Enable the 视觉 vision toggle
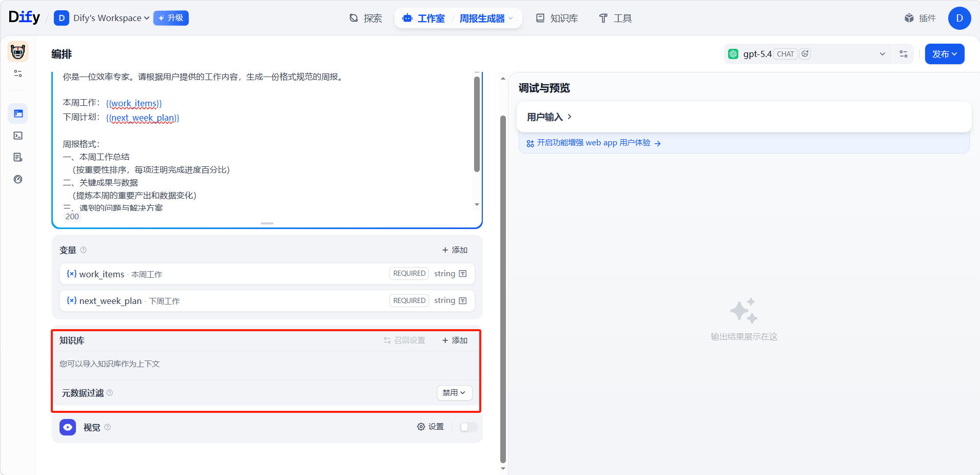This screenshot has width=980, height=475. pyautogui.click(x=468, y=427)
